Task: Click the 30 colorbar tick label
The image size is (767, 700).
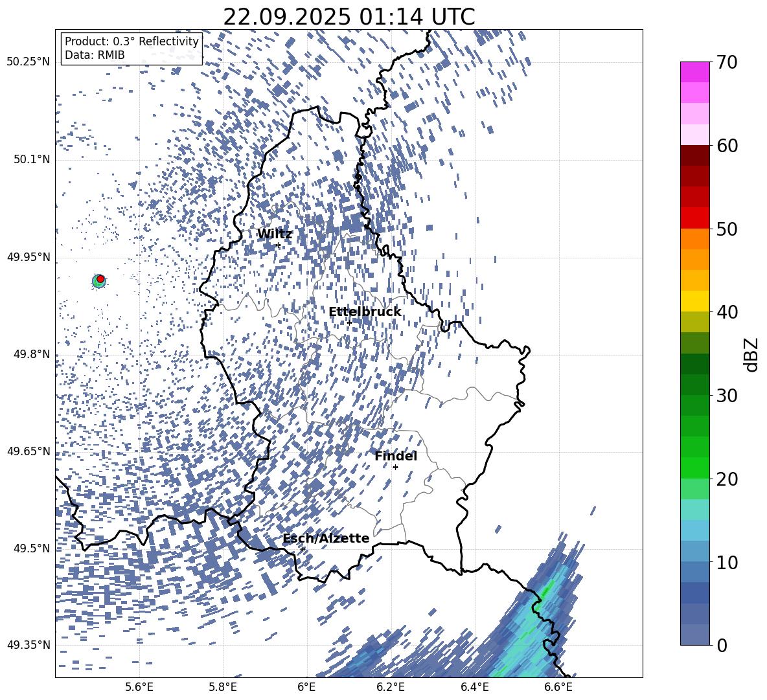Action: [727, 396]
